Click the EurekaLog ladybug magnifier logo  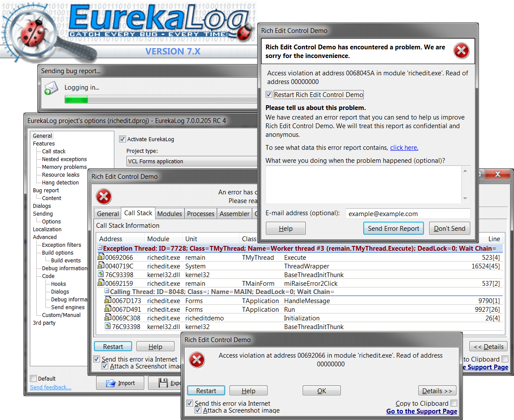tap(33, 33)
